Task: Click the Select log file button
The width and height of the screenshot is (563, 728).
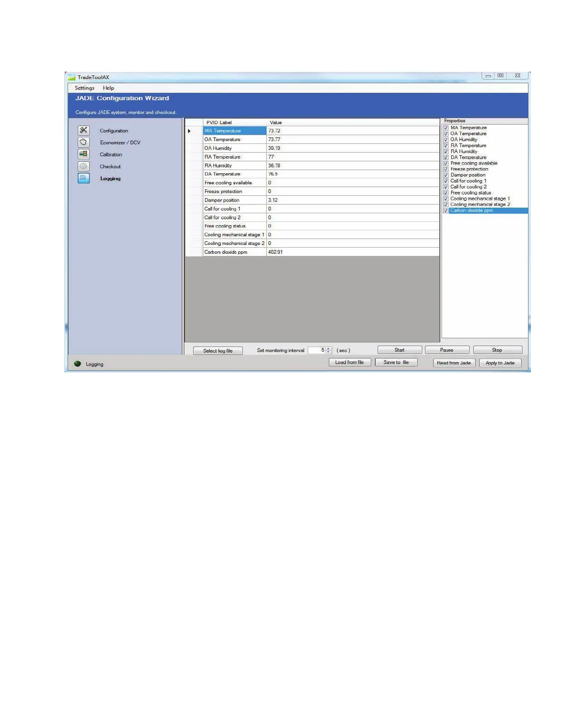Action: [x=218, y=351]
